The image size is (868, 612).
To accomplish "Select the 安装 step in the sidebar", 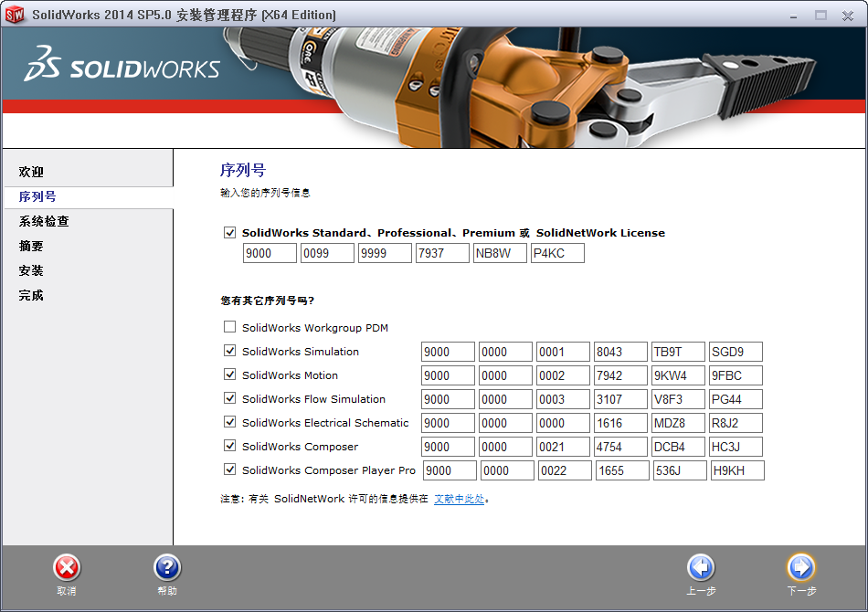I will tap(31, 270).
